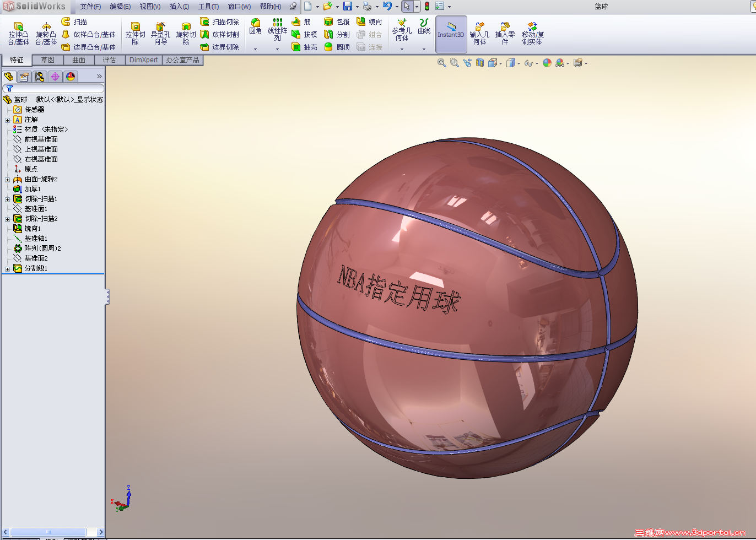This screenshot has height=540, width=756.
Task: Choose the 边界切除 boundary cut tool
Action: 219,47
